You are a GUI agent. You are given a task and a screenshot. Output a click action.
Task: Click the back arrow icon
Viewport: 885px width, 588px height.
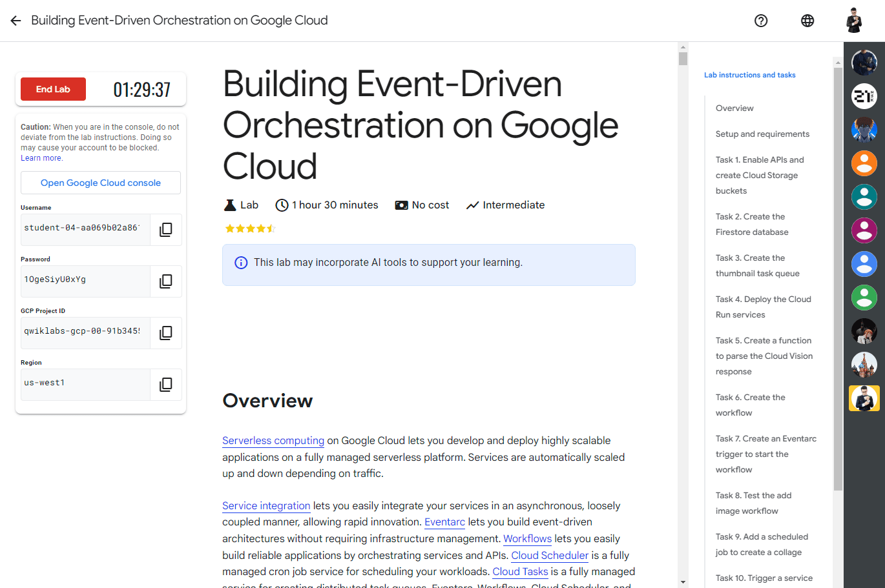coord(16,21)
